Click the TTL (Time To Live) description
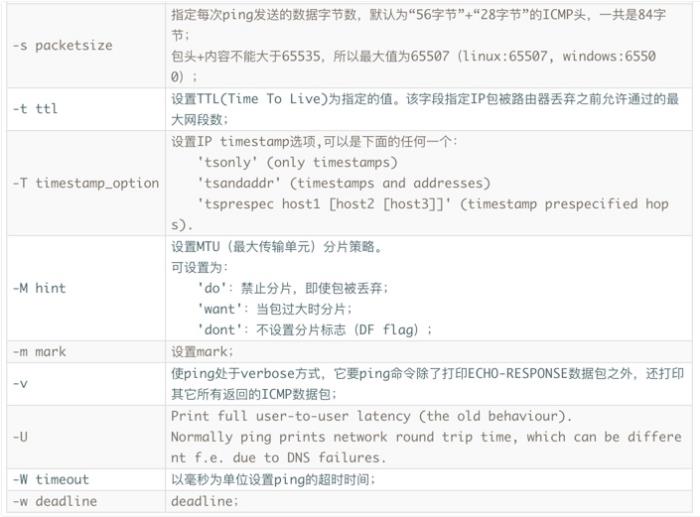700x517 pixels. tap(425, 109)
